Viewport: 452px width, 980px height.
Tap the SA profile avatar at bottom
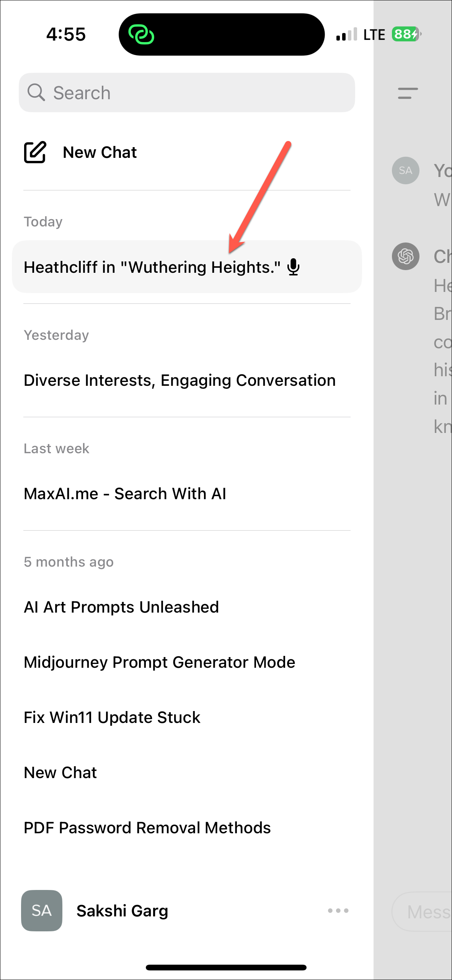(42, 910)
